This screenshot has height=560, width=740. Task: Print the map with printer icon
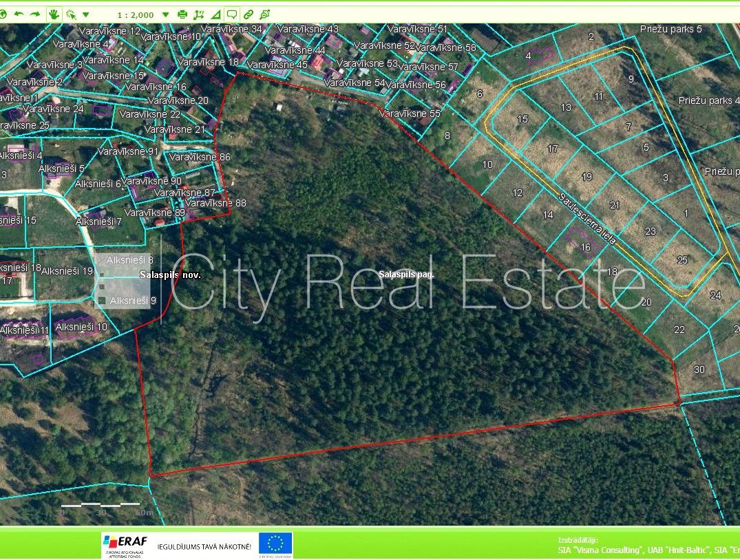point(182,14)
